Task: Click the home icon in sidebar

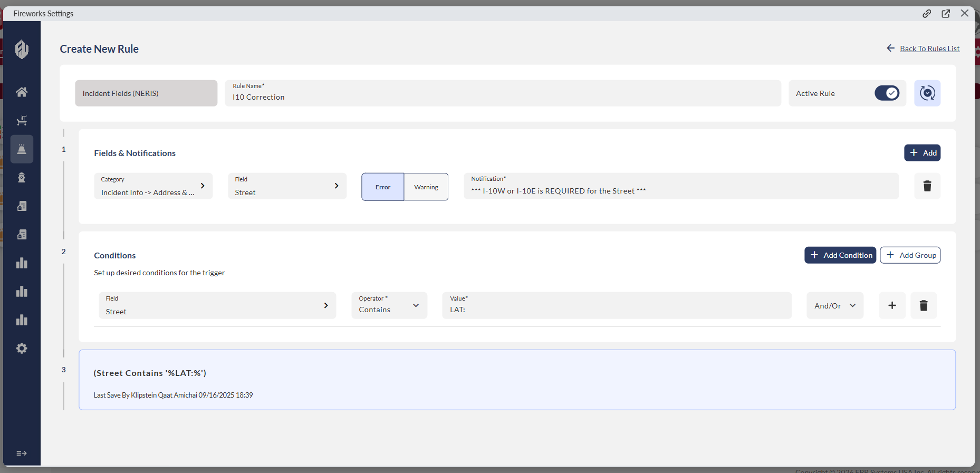Action: 22,92
